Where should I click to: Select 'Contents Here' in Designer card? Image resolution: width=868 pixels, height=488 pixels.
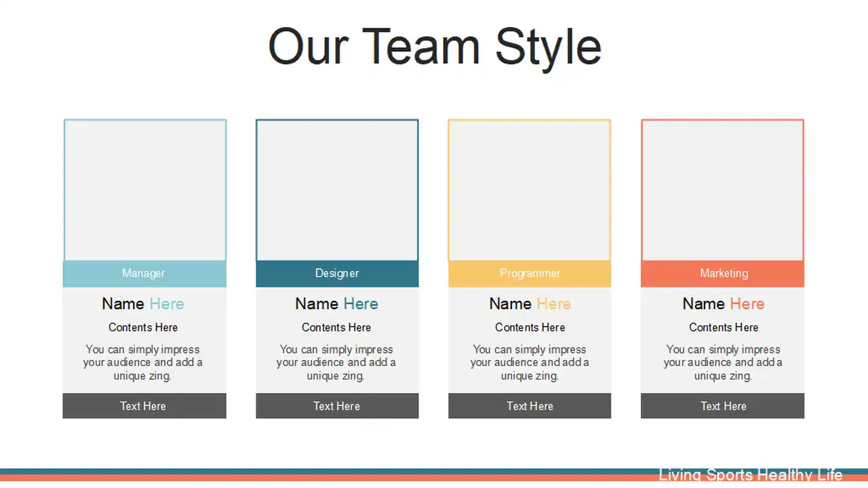pos(336,327)
